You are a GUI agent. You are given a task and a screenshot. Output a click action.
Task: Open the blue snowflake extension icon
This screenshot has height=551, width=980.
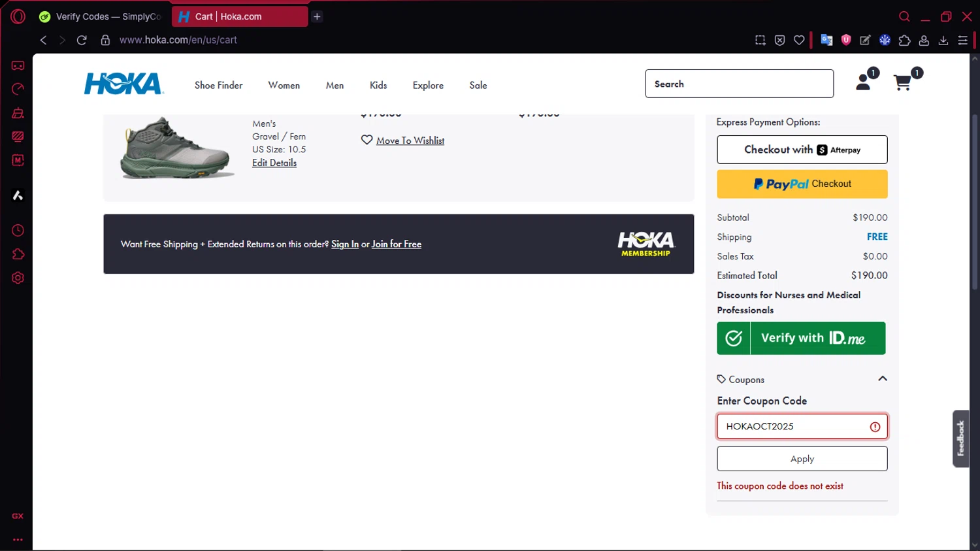click(885, 40)
